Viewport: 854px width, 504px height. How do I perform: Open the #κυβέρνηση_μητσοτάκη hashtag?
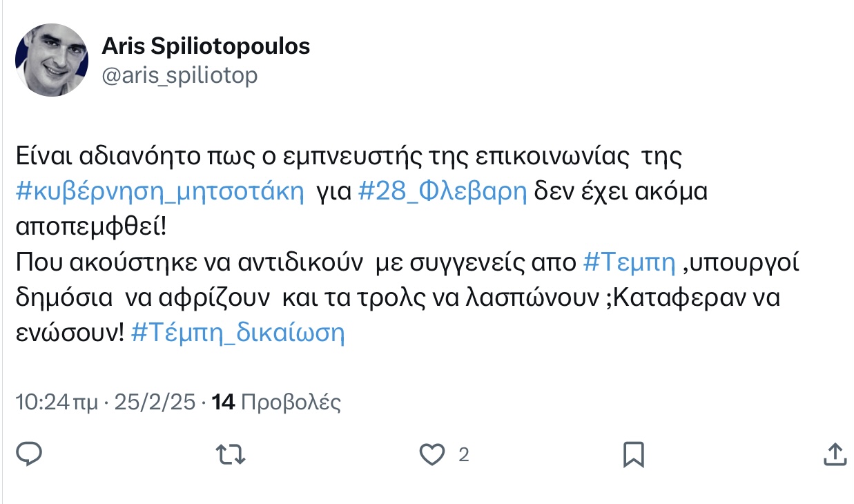(x=159, y=192)
